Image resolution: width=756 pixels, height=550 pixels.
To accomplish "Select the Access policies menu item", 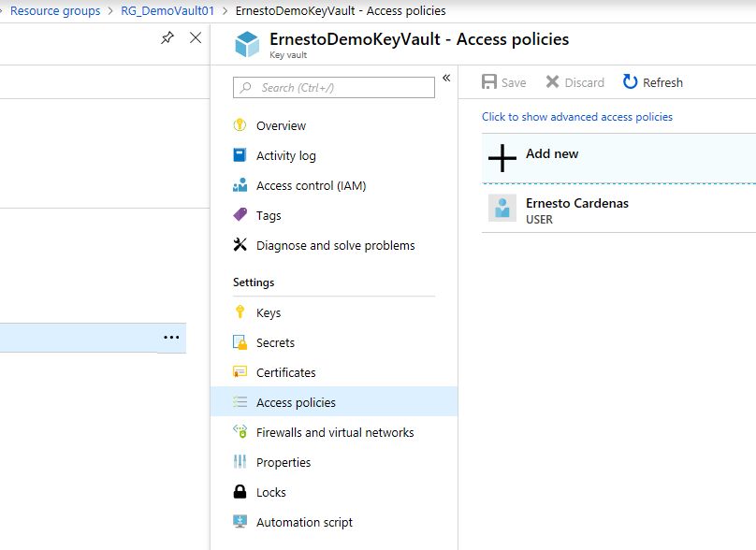I will (x=334, y=401).
